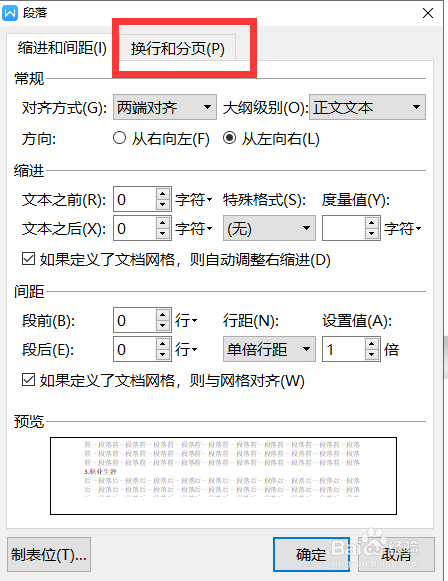The image size is (448, 581).
Task: Click the 段前(B) spacing input field
Action: (135, 320)
